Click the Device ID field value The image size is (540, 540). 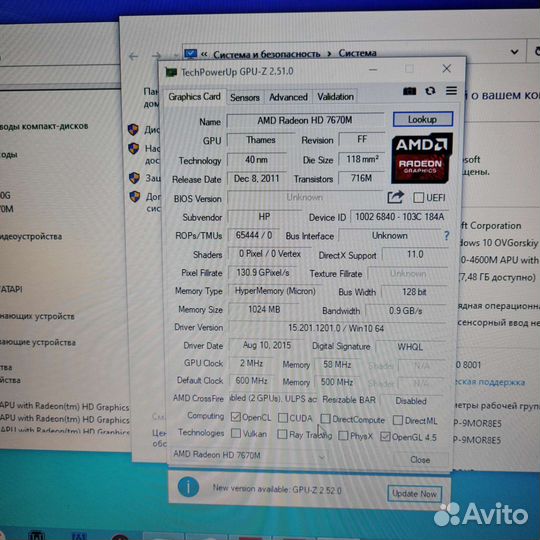click(x=399, y=217)
